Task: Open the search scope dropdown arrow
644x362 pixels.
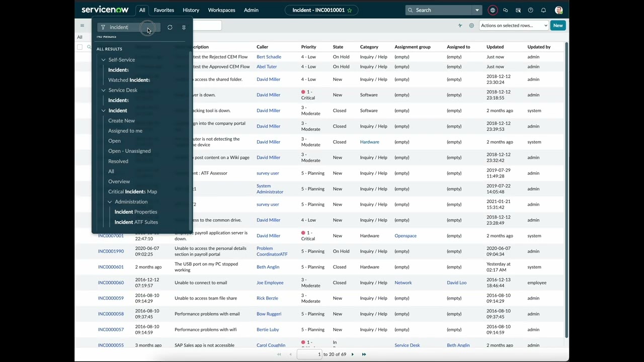Action: click(477, 10)
